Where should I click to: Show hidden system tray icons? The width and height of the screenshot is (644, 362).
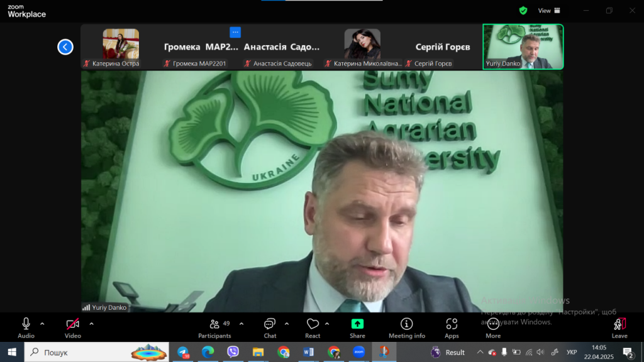480,352
